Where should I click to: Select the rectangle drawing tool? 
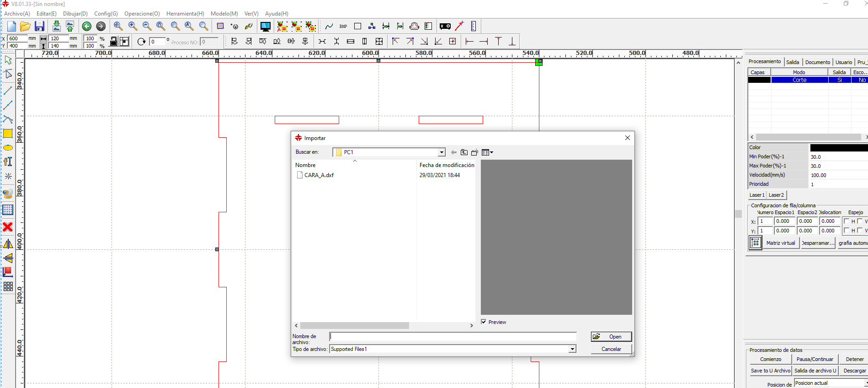[x=8, y=134]
